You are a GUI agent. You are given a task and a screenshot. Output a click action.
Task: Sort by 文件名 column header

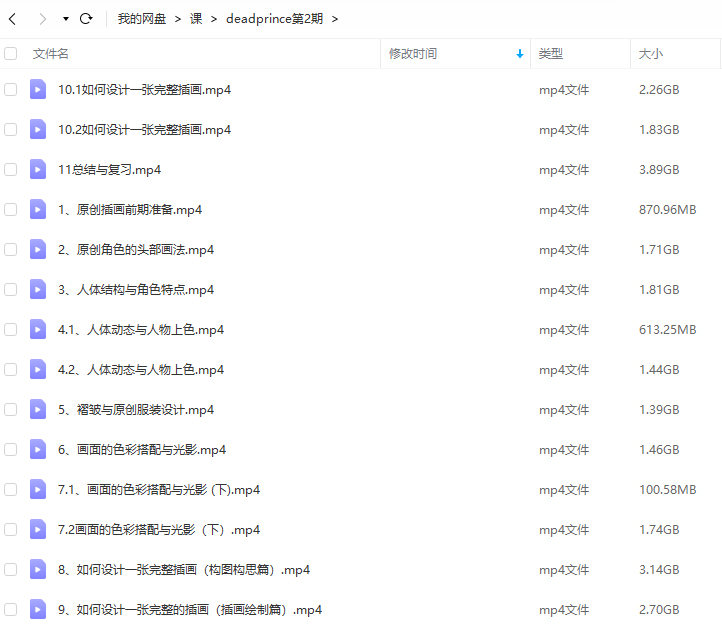[51, 54]
